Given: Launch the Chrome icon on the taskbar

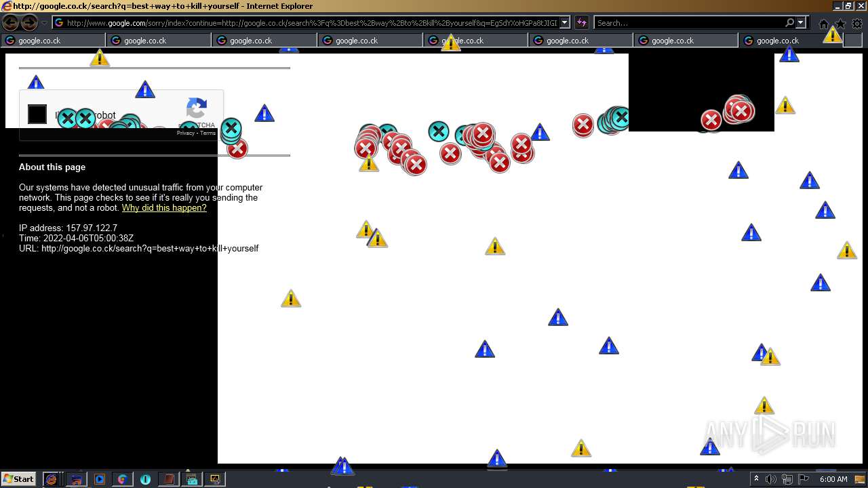Looking at the screenshot, I should coord(123,479).
